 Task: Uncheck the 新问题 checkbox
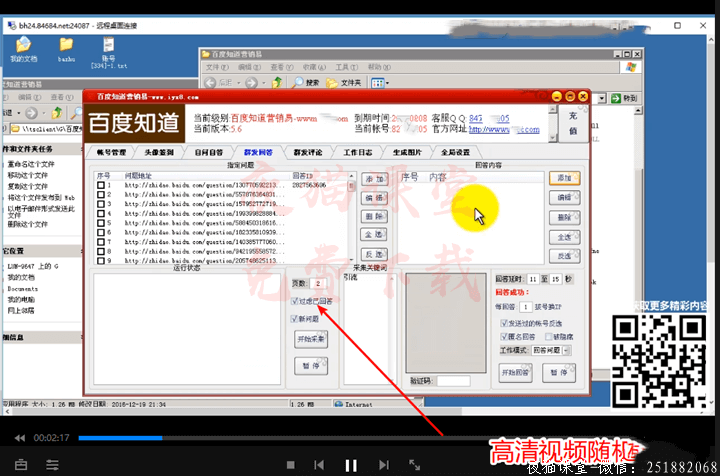pos(294,319)
